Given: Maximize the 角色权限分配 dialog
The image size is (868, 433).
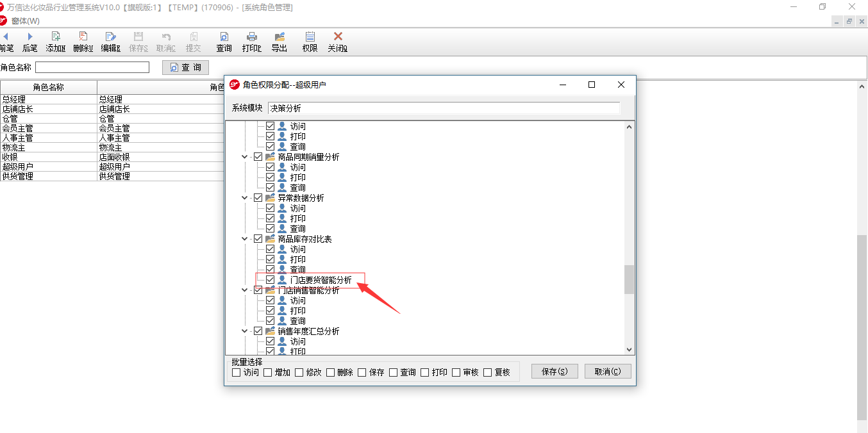Looking at the screenshot, I should [592, 85].
